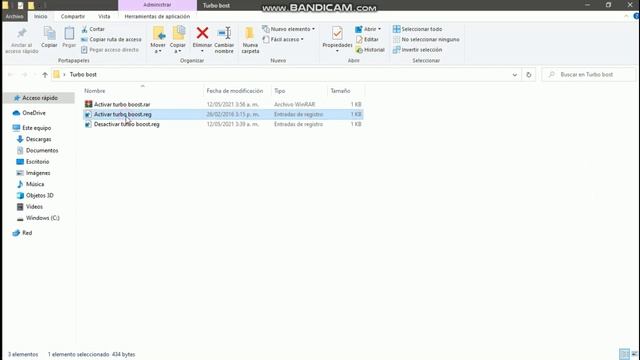Switch to the Compartir ribbon tab
The width and height of the screenshot is (640, 360).
(73, 16)
